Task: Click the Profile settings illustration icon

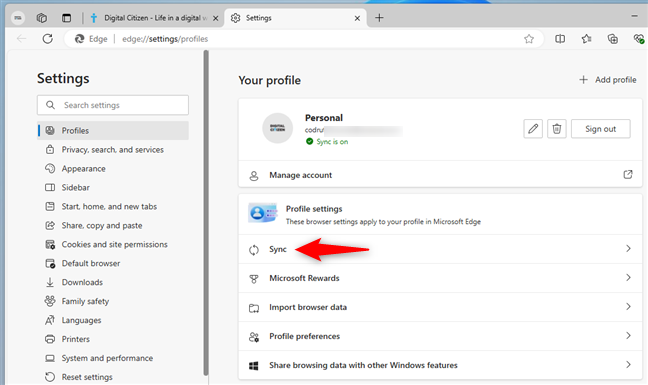Action: click(263, 213)
